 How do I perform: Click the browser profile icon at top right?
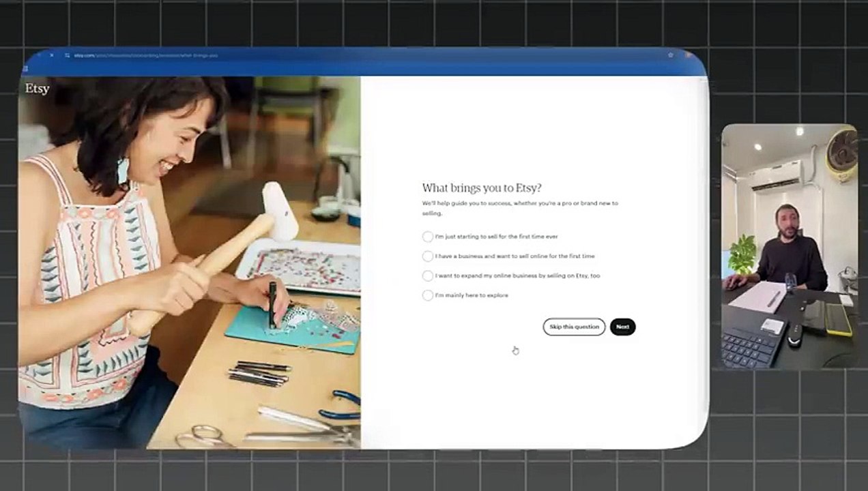click(x=688, y=55)
